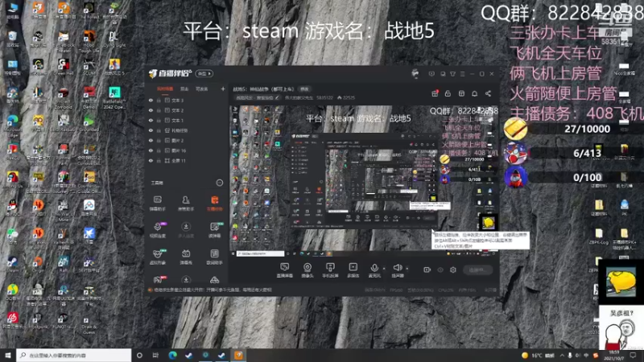
Task: Open the gift box icon with red badge
Action: [435, 93]
